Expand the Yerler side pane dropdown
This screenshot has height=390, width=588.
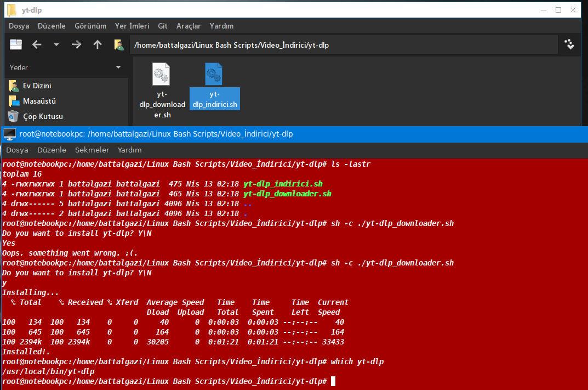[118, 67]
